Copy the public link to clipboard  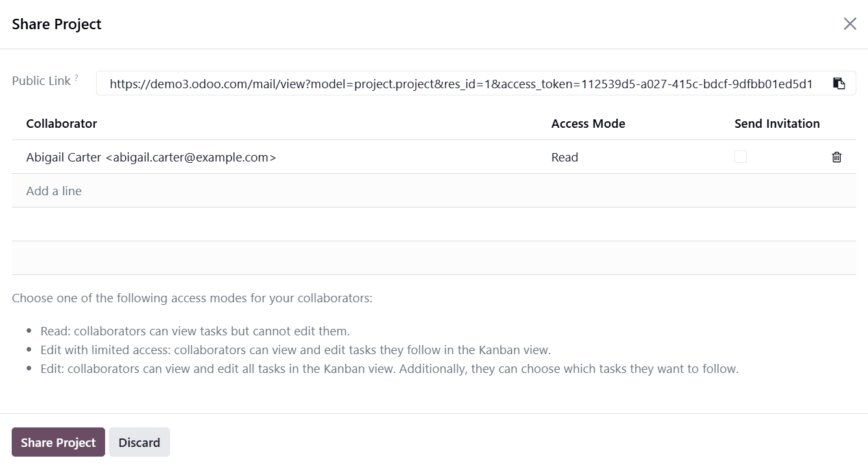pos(839,83)
